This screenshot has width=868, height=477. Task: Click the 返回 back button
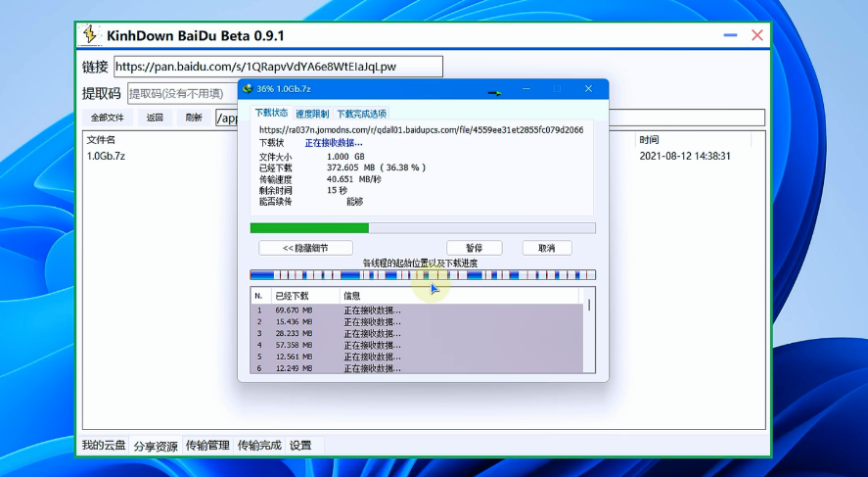155,118
